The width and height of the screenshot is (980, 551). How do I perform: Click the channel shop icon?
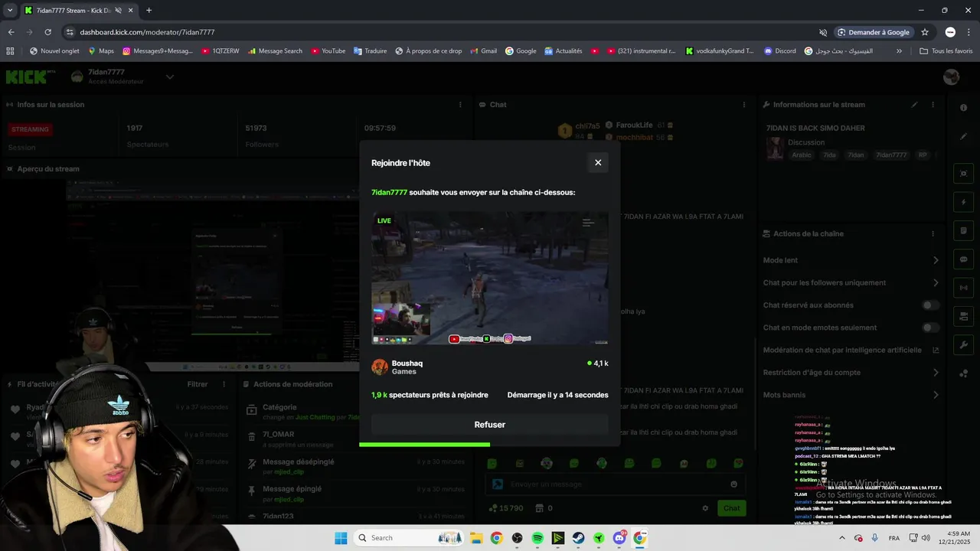(x=539, y=508)
